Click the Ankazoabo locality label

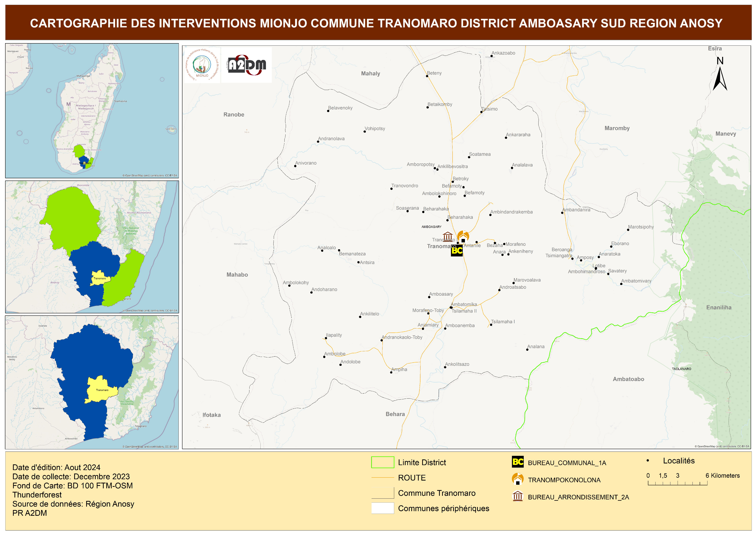[x=503, y=53]
